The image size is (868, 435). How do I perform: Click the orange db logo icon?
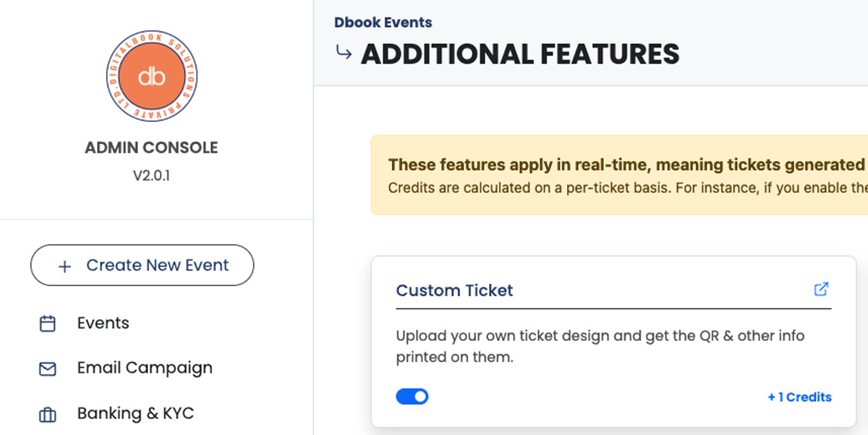(151, 75)
